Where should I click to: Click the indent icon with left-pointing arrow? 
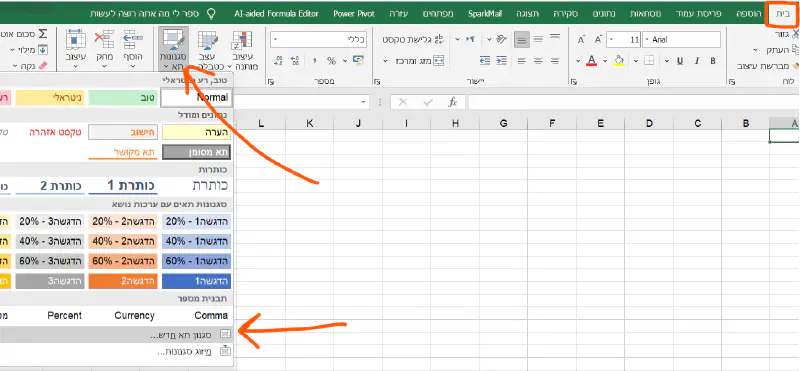point(485,61)
